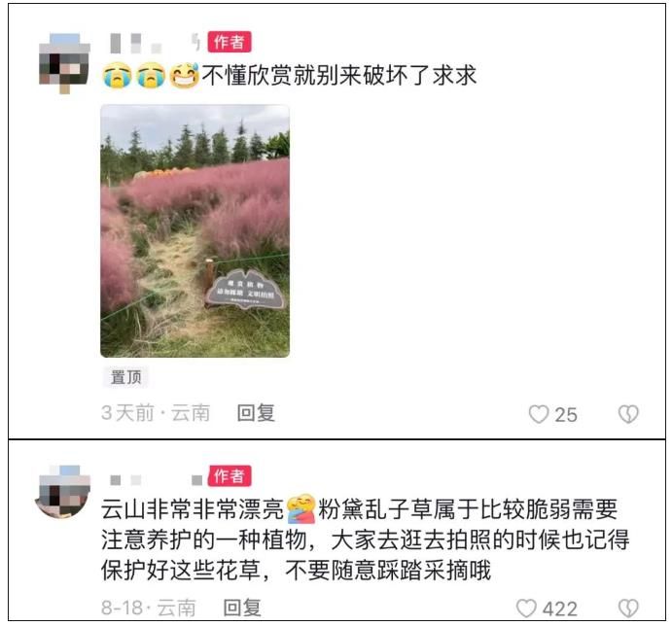
Task: Open the second comment's blurred username
Action: (157, 480)
